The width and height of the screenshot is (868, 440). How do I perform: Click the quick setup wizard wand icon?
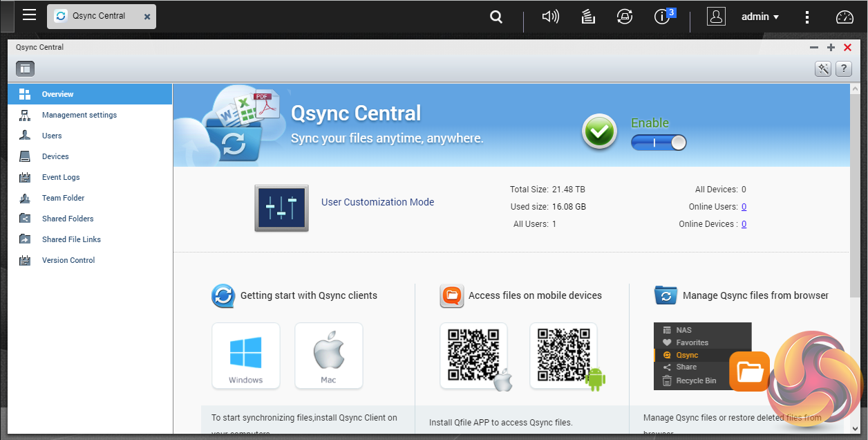pos(823,68)
